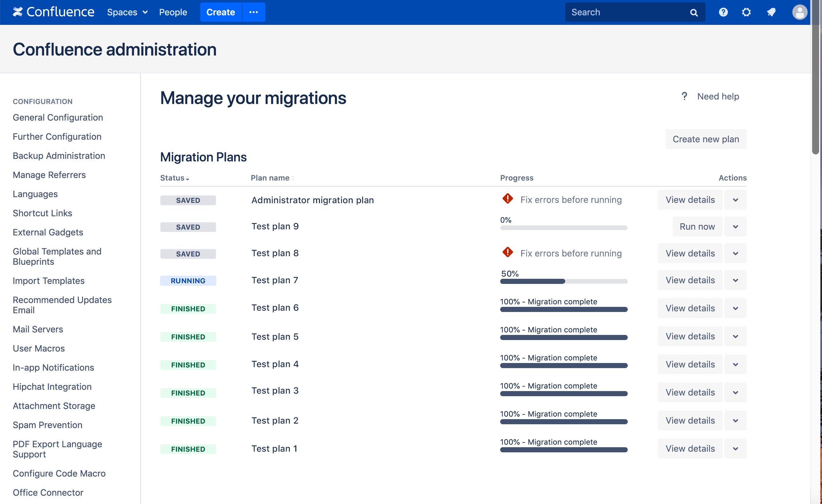Click Create new plan button
The height and width of the screenshot is (504, 822).
706,139
